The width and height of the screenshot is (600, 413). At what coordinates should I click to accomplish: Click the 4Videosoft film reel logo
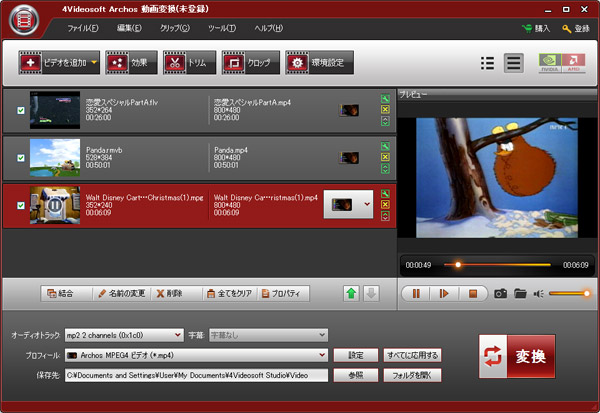(24, 20)
